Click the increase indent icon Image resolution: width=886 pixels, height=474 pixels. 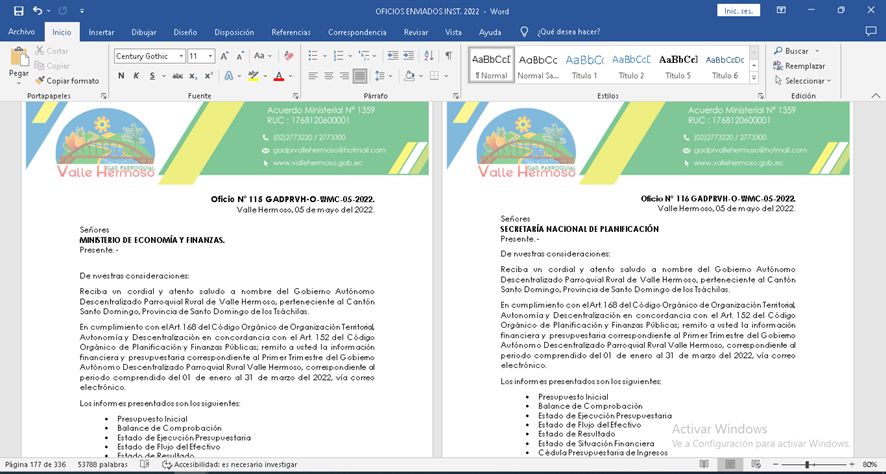[410, 56]
